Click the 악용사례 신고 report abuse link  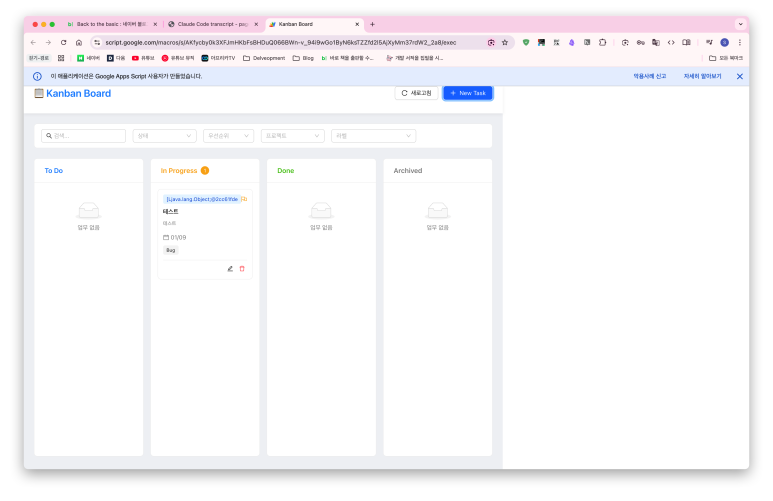649,76
